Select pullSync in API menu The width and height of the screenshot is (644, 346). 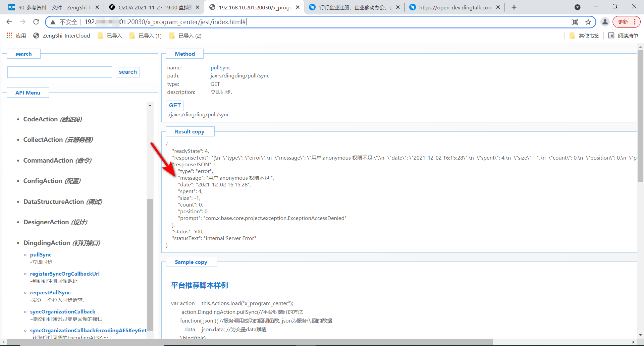(x=41, y=255)
